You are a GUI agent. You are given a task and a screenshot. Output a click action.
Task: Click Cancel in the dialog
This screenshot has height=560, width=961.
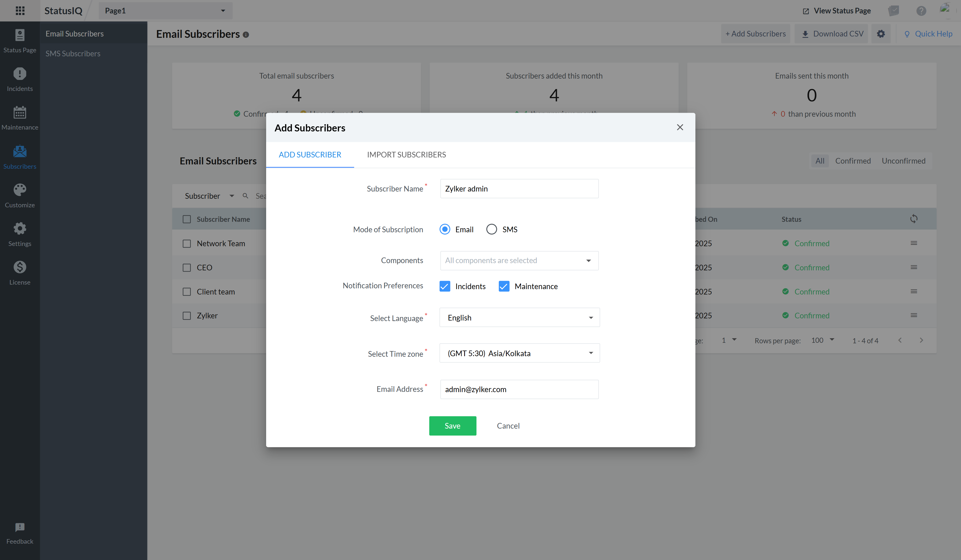pyautogui.click(x=508, y=425)
